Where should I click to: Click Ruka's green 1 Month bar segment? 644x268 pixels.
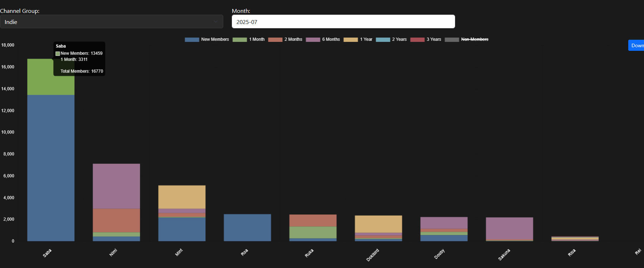pyautogui.click(x=313, y=233)
